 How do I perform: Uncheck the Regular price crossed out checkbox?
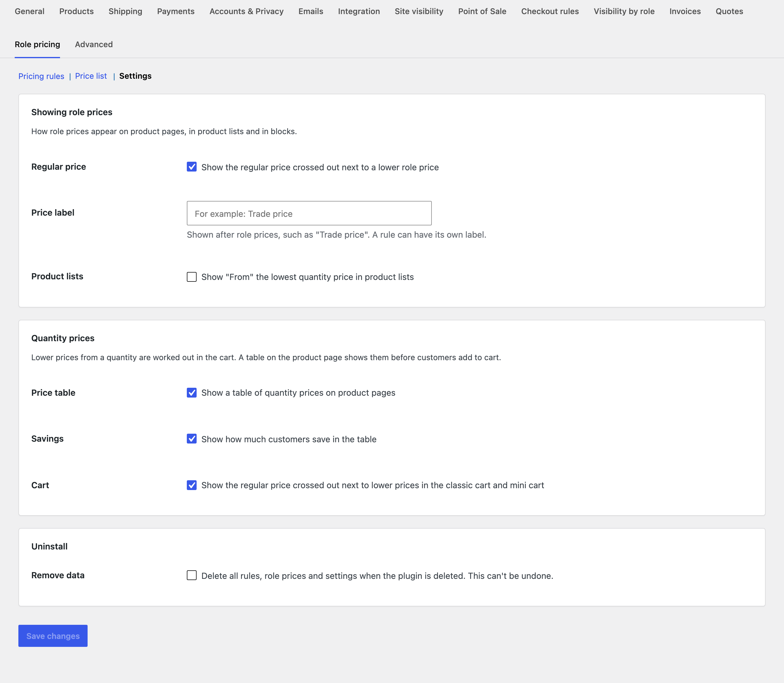tap(192, 167)
